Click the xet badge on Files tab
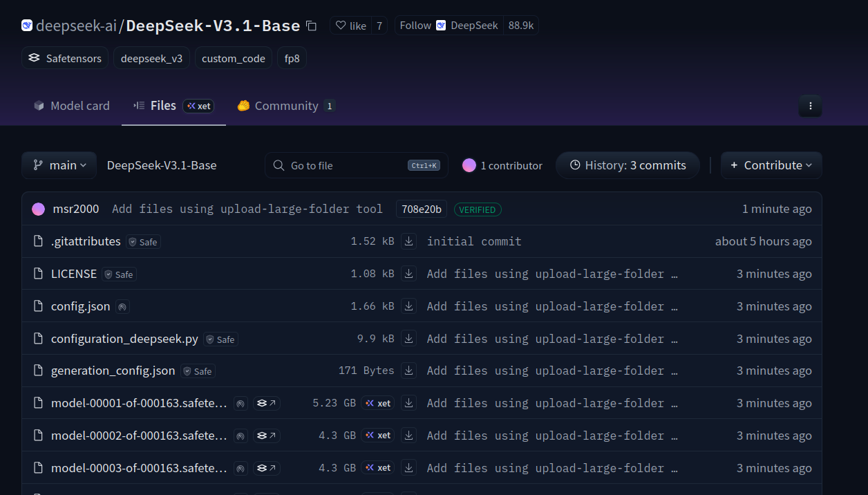Viewport: 868px width, 495px height. click(198, 106)
